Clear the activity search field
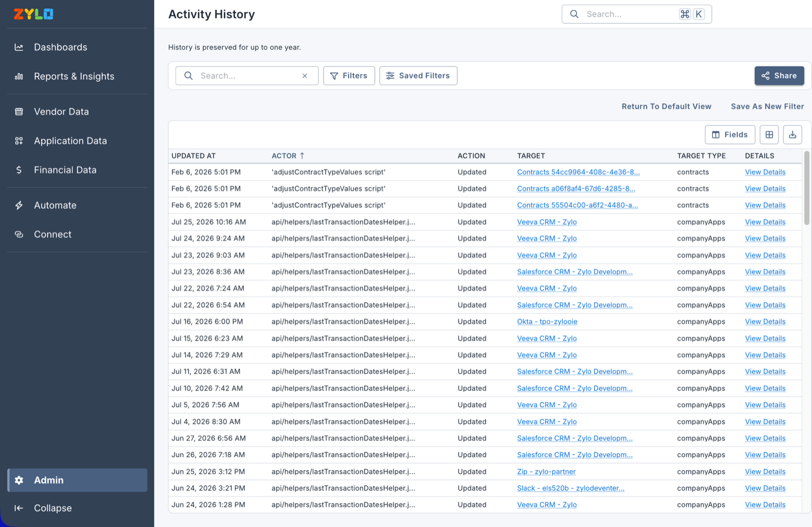Screen dimensions: 812x527 304,76
